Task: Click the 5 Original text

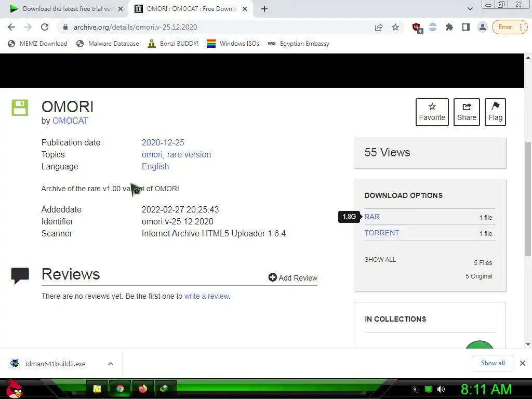Action: click(x=478, y=276)
